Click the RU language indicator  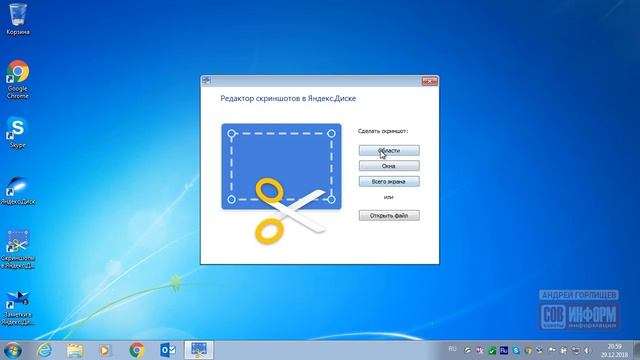(452, 349)
